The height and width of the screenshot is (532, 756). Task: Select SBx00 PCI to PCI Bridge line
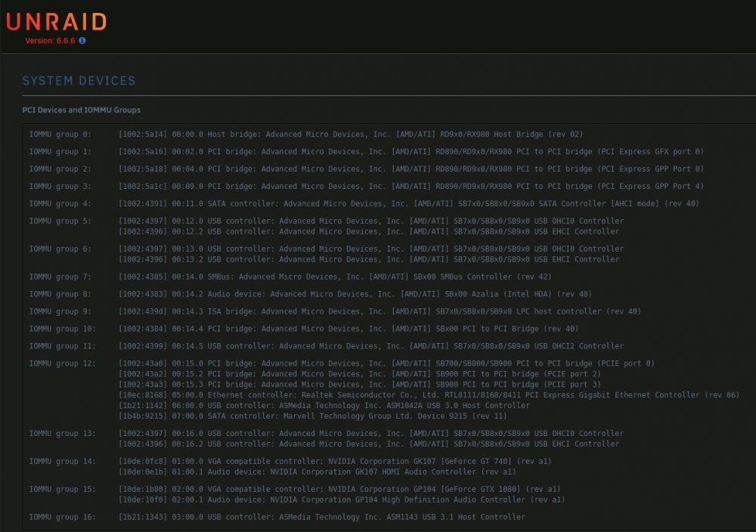(x=349, y=329)
